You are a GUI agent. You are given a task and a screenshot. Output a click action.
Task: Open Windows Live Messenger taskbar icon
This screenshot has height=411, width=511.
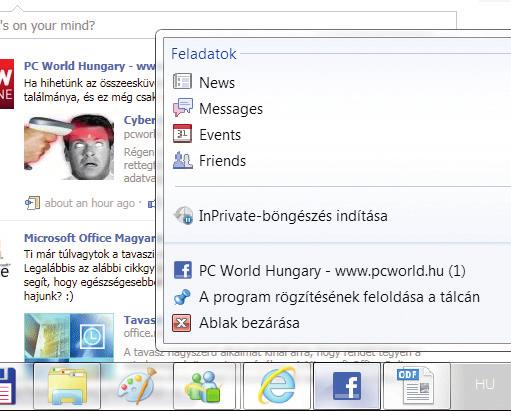coord(204,386)
